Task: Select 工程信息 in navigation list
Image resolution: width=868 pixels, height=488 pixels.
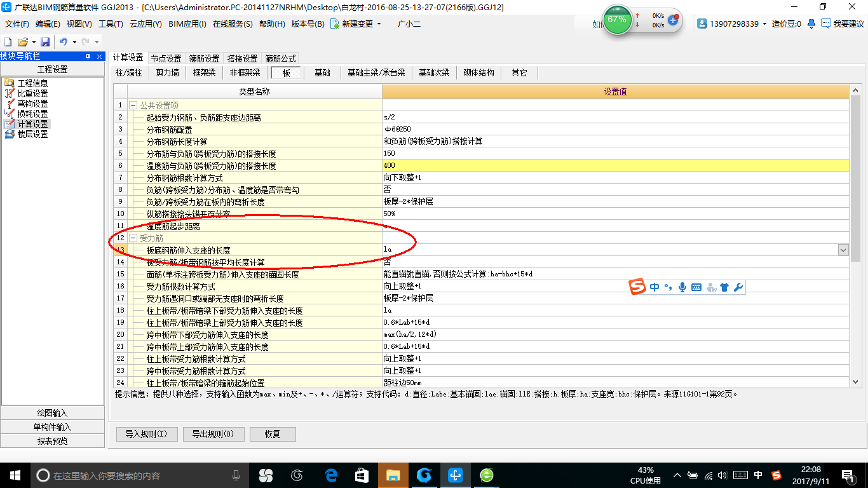Action: coord(32,83)
